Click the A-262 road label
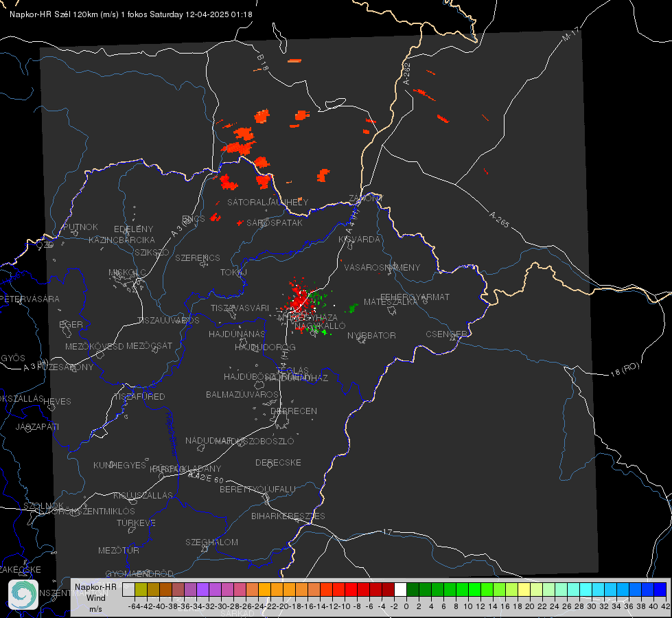Viewport: 672px width, 618px height. 407,73
